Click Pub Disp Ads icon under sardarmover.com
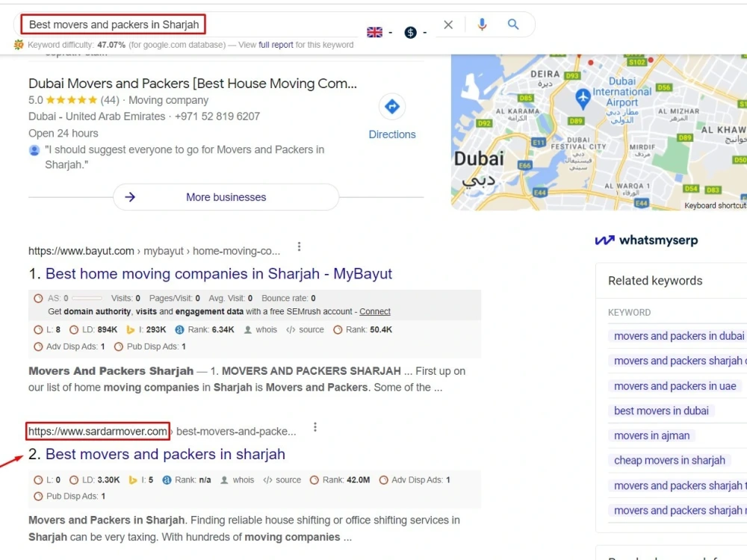Screen dimensions: 747x560 point(38,497)
